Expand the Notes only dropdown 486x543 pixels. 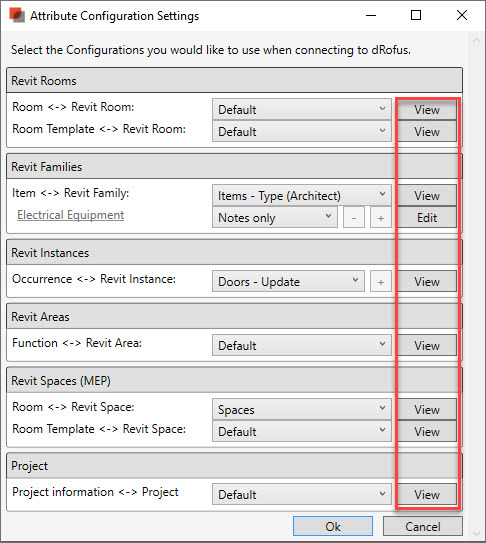(275, 218)
